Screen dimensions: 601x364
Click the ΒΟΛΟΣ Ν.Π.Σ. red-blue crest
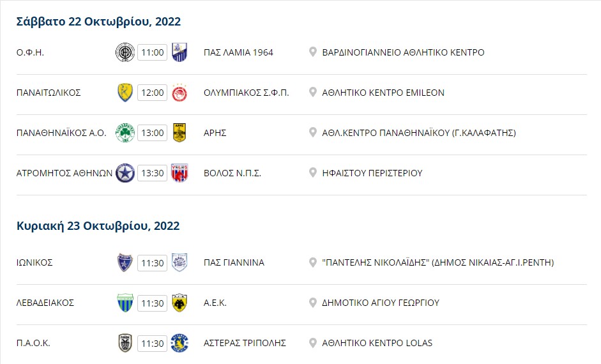click(x=179, y=173)
